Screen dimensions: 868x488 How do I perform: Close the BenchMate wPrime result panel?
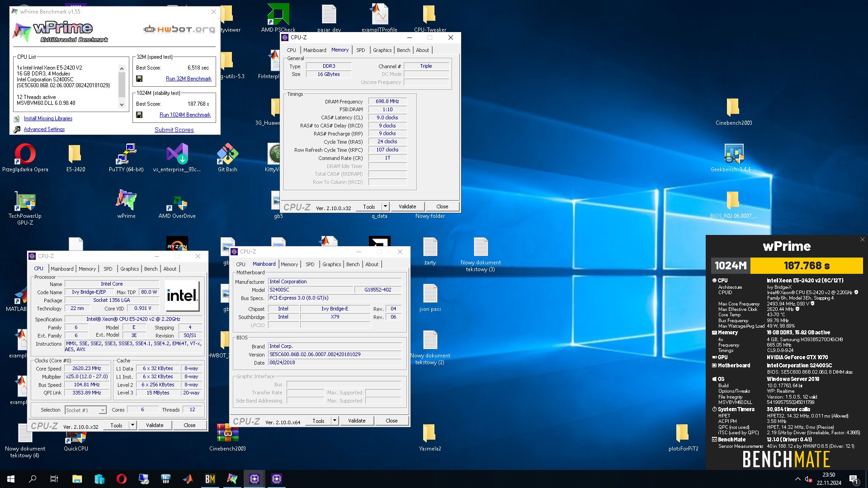862,239
